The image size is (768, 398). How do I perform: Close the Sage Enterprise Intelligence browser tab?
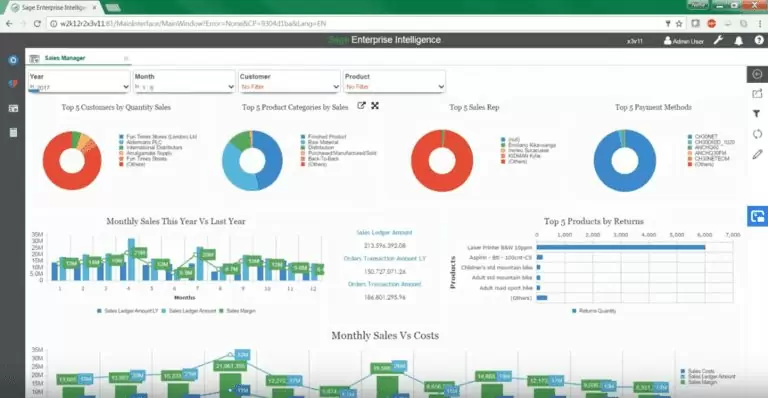95,8
